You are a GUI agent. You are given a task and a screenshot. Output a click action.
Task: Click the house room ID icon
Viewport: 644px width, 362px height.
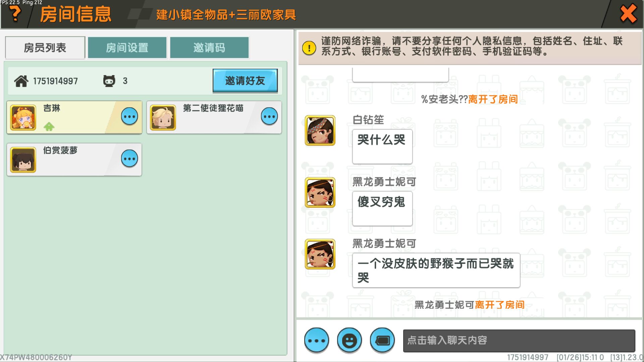coord(21,81)
